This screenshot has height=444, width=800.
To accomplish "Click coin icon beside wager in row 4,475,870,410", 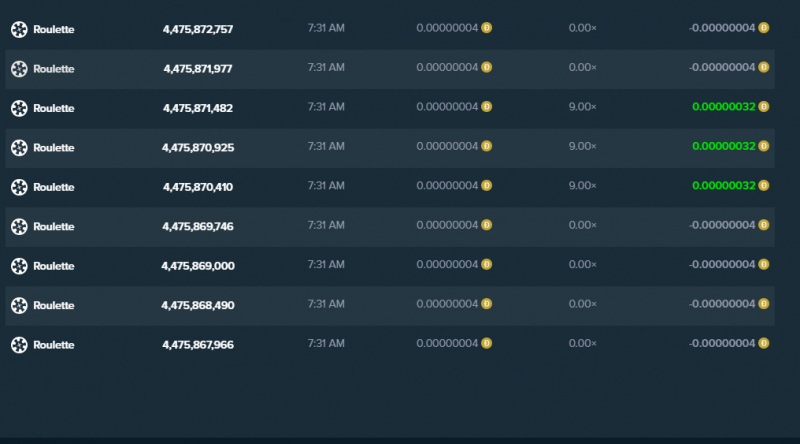I will tap(487, 185).
